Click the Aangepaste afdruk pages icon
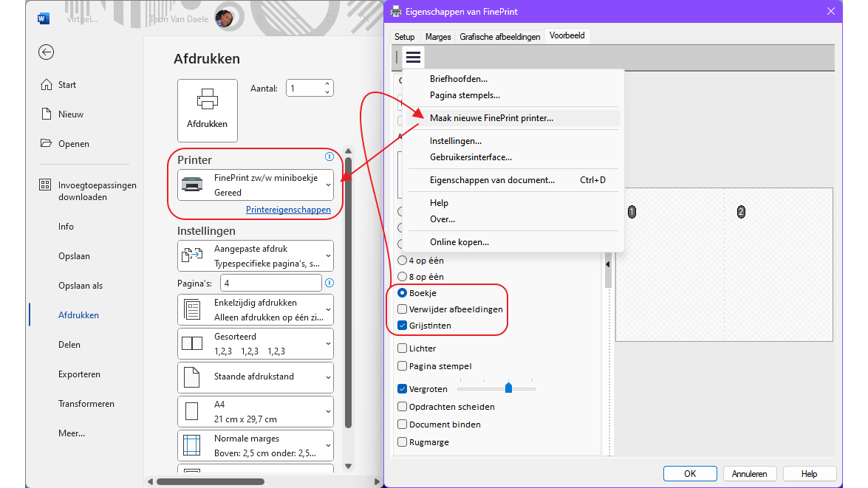Screen dimensions: 868x488 coord(192,255)
